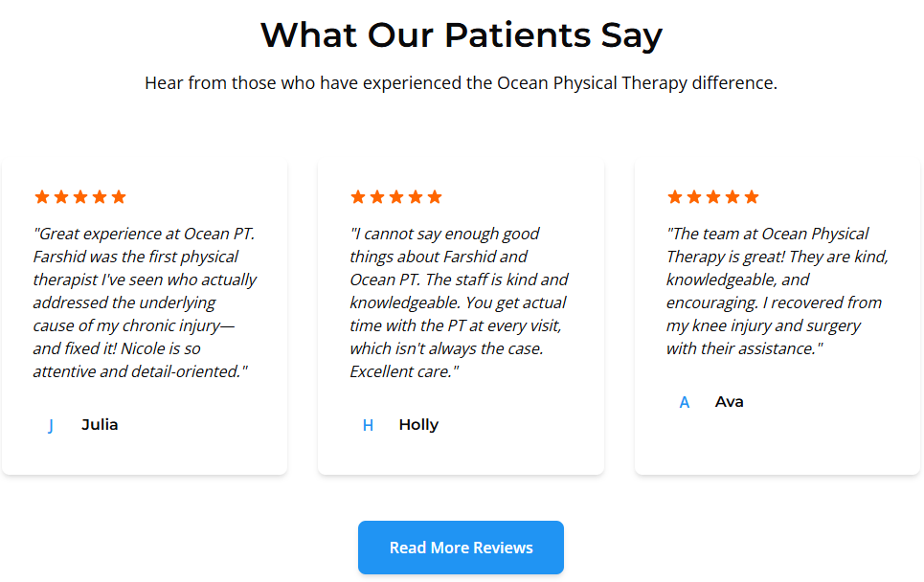Click the third star in Ava's review
This screenshot has width=924, height=582.
(713, 197)
